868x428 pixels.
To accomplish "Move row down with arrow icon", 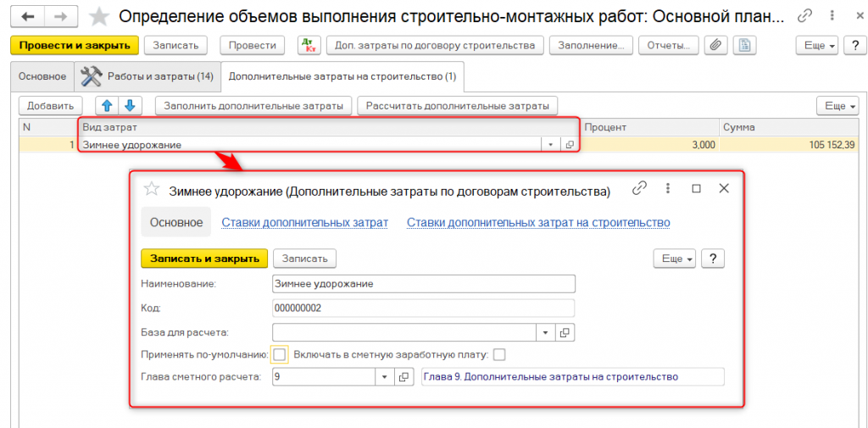I will (129, 106).
